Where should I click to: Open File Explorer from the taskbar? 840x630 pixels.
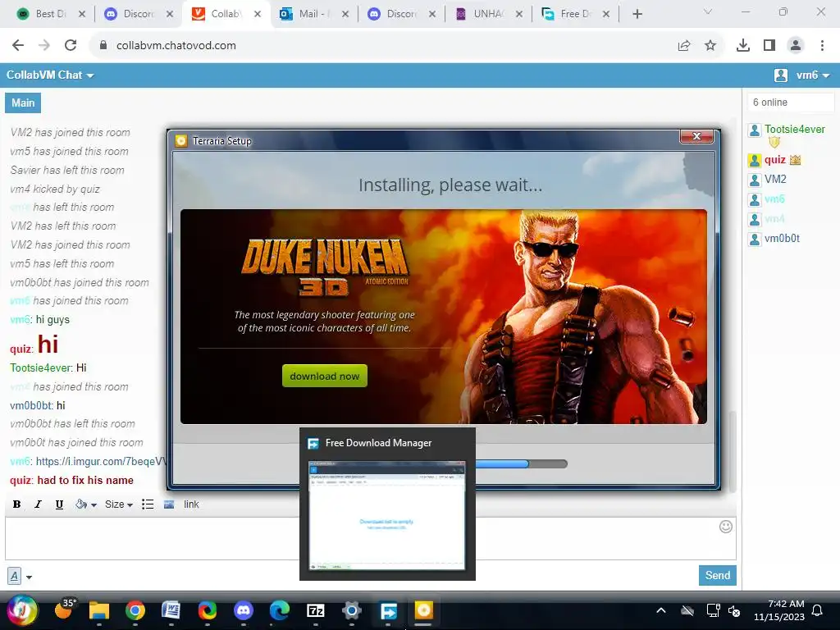coord(99,610)
